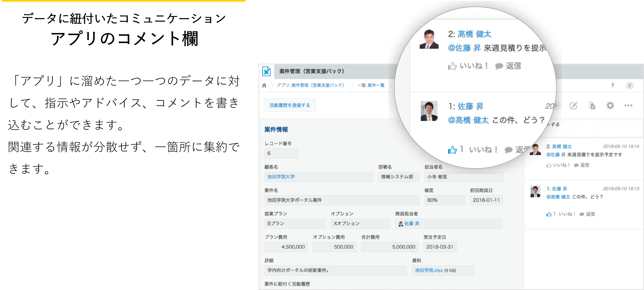Toggle the thumbs-up on 佐藤 昇's comment
Image resolution: width=644 pixels, height=290 pixels.
coord(549,214)
